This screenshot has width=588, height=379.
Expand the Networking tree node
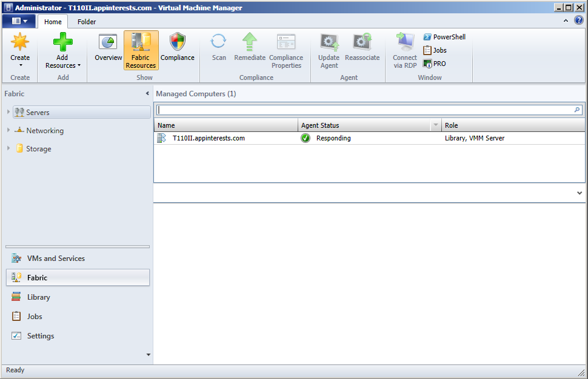tap(8, 131)
